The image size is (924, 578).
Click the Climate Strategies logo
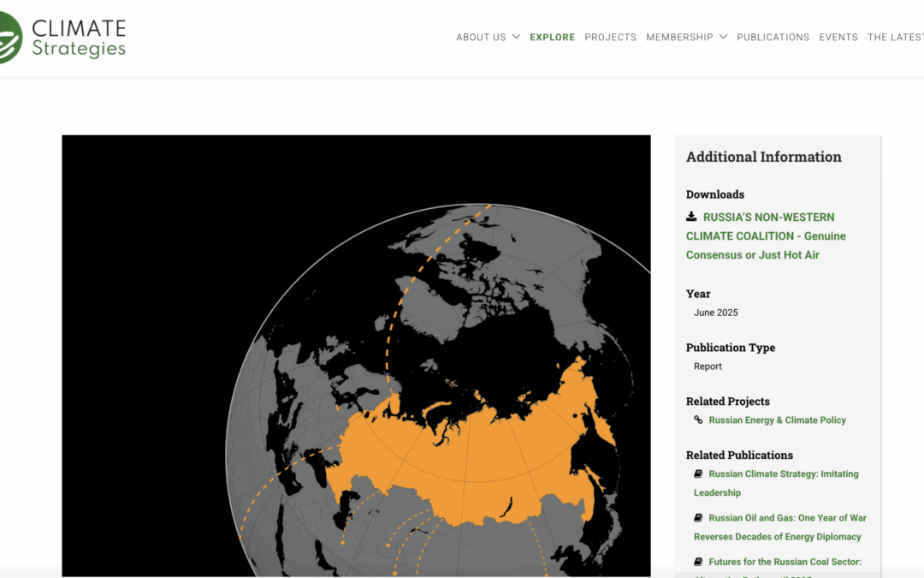pos(64,38)
